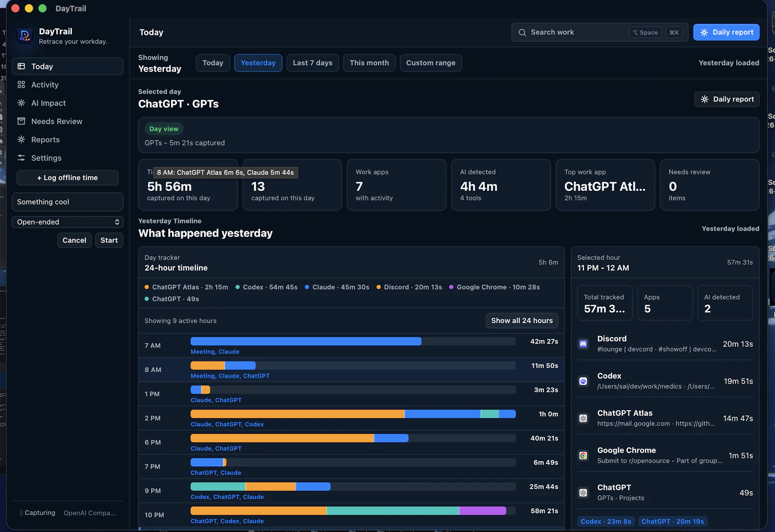This screenshot has height=532, width=775.
Task: Click the Work apps 7 card
Action: (x=397, y=185)
